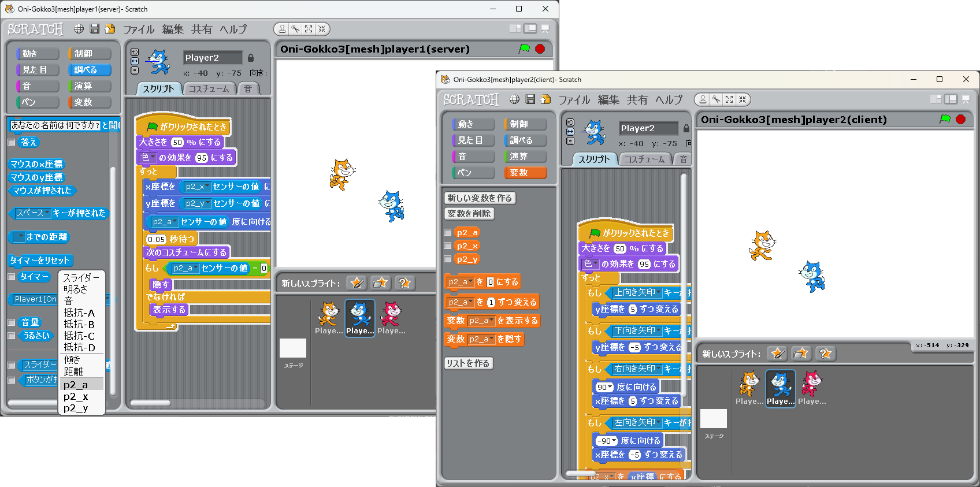Screen dimensions: 980x487
Task: Open ファイル menu in client window
Action: coord(574,100)
